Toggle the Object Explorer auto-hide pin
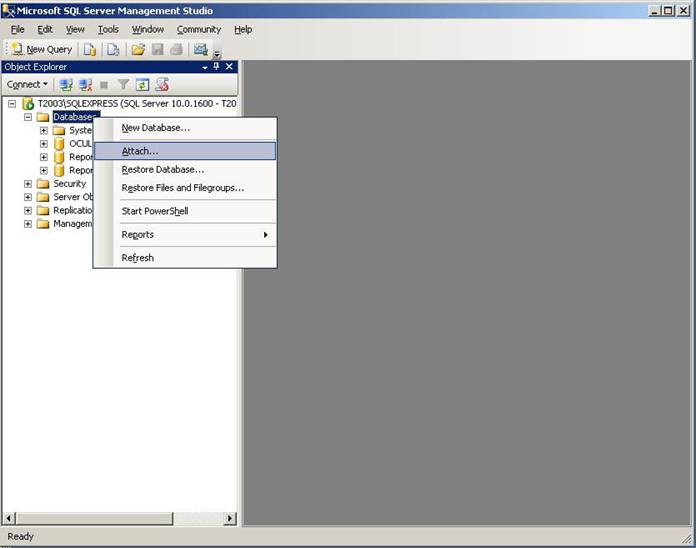 pyautogui.click(x=216, y=67)
